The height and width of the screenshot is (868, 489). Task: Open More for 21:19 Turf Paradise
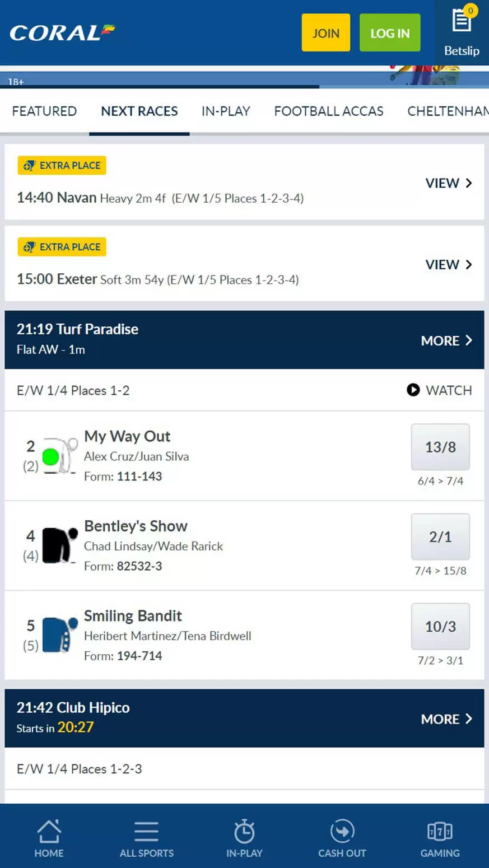(x=446, y=340)
